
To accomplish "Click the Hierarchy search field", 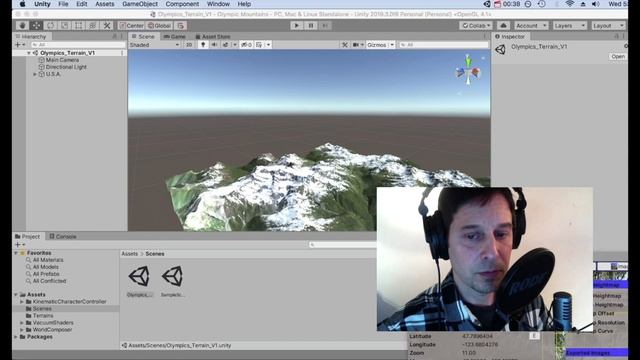I will [78, 45].
